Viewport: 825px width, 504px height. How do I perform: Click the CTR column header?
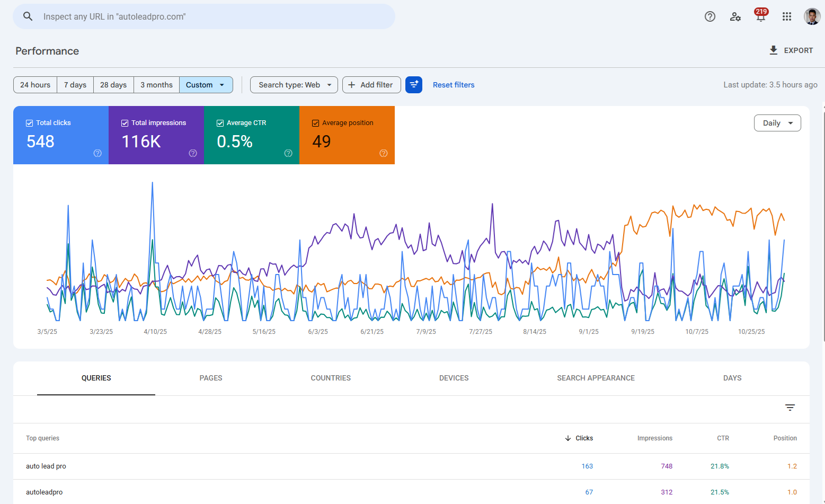tap(723, 438)
